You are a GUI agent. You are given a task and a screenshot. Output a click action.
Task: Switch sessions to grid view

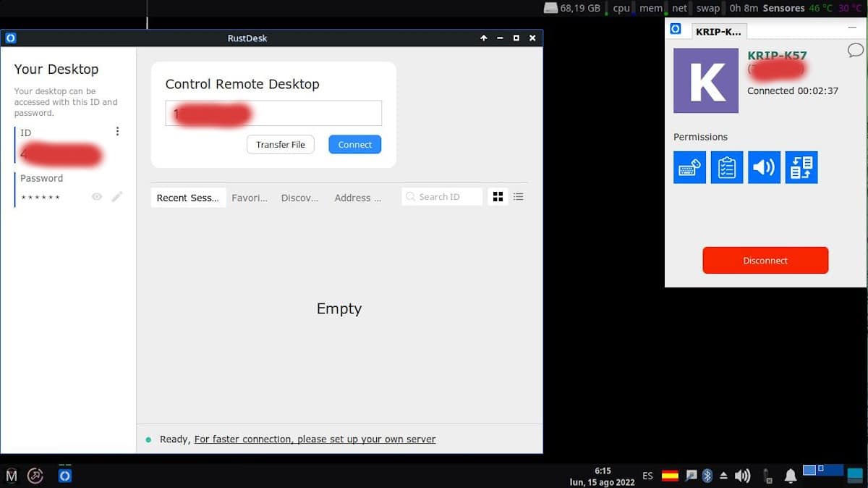click(498, 197)
